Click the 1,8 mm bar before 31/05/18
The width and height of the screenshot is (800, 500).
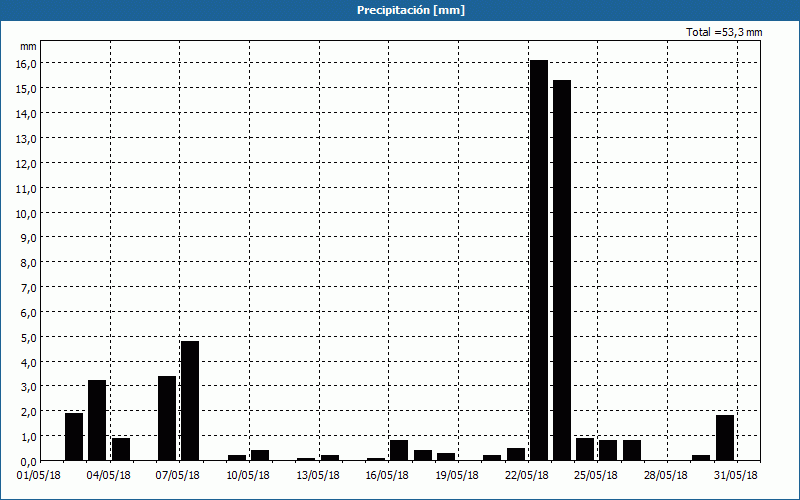pyautogui.click(x=725, y=438)
